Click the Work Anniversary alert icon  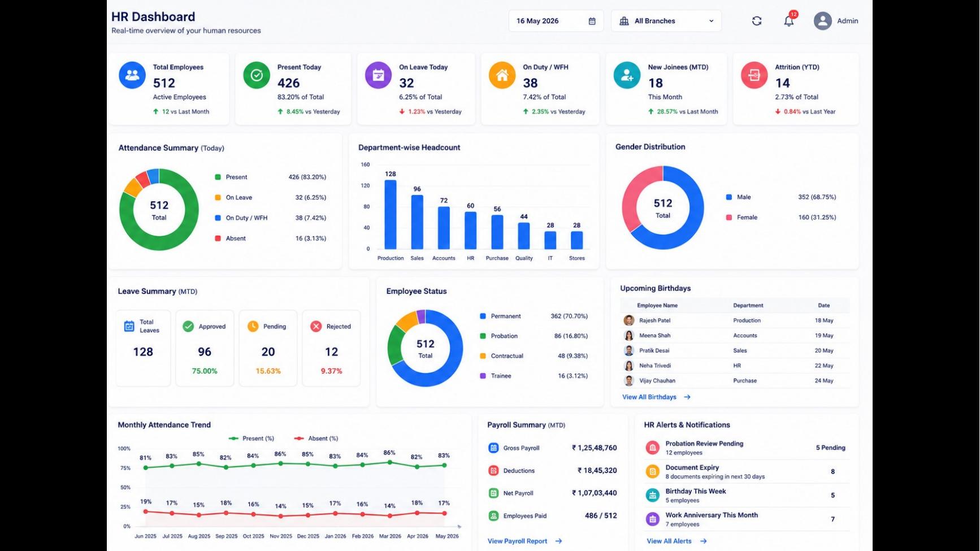click(653, 519)
